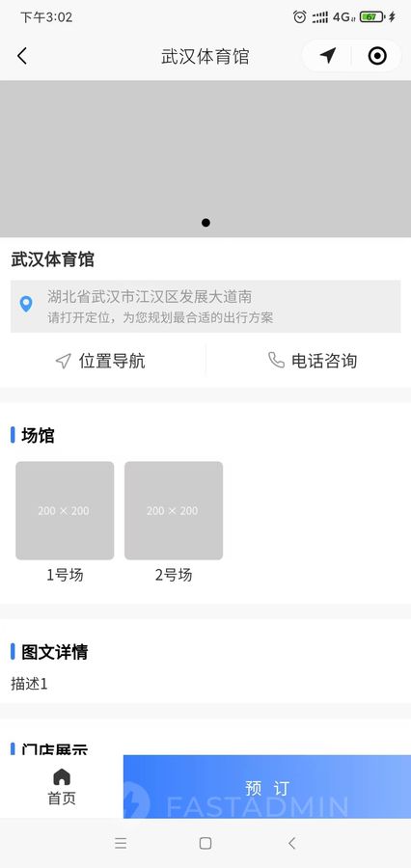Tap the Android recent apps menu button
411x868 pixels.
(121, 843)
